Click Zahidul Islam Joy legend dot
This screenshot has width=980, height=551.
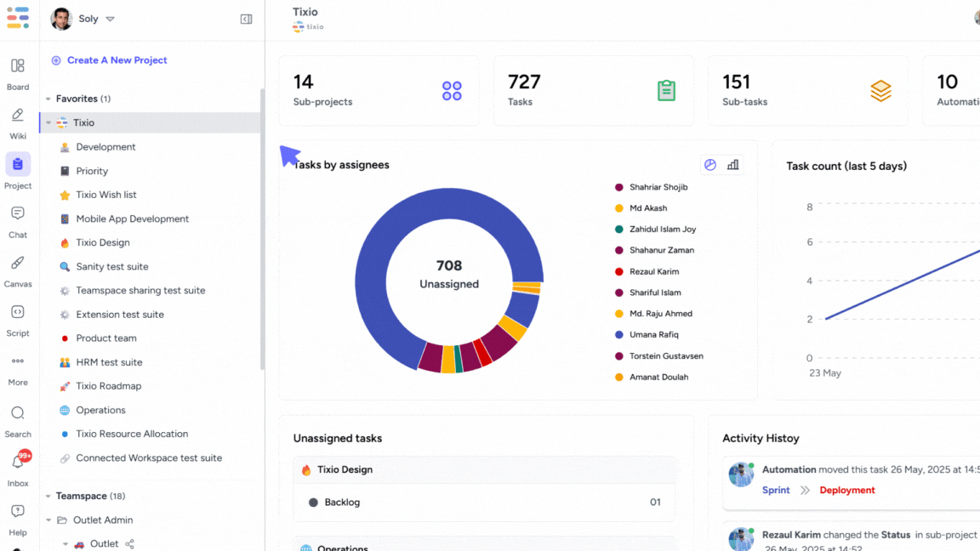click(618, 230)
